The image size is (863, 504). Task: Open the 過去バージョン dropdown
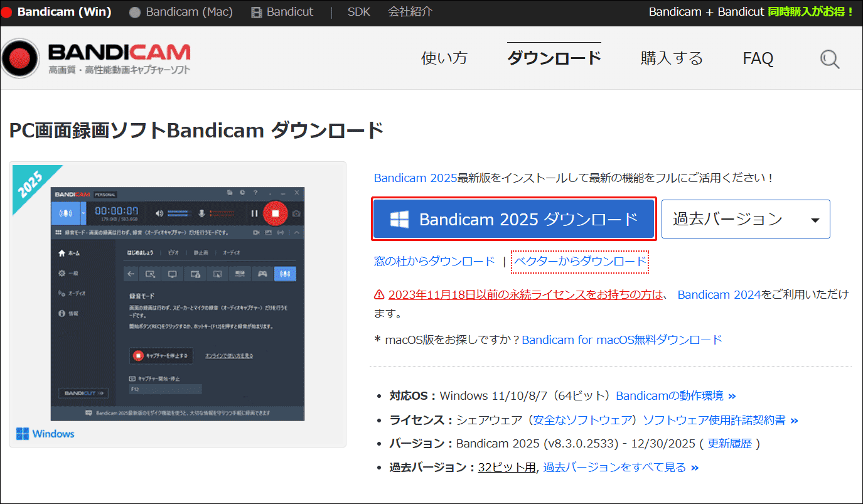(x=746, y=219)
